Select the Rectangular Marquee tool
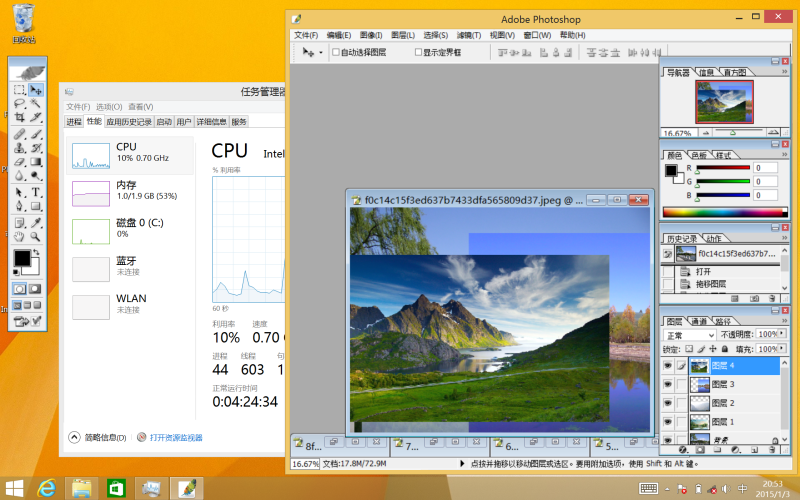 19,90
